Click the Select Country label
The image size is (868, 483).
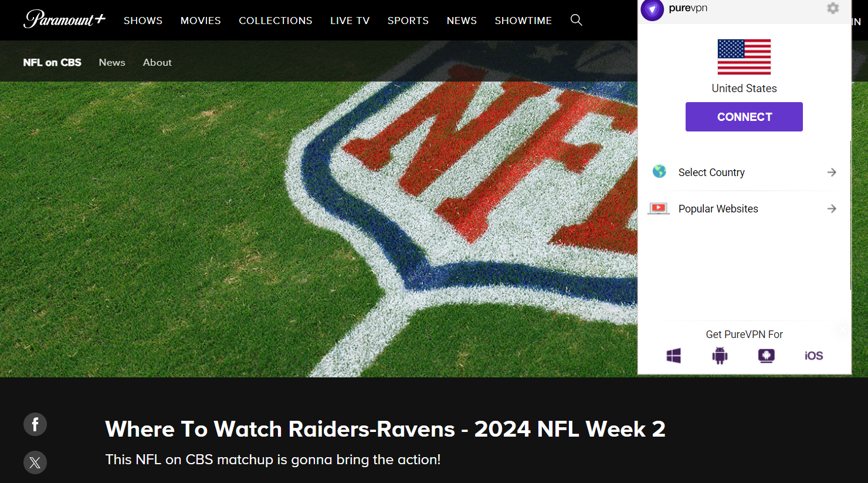(x=711, y=172)
